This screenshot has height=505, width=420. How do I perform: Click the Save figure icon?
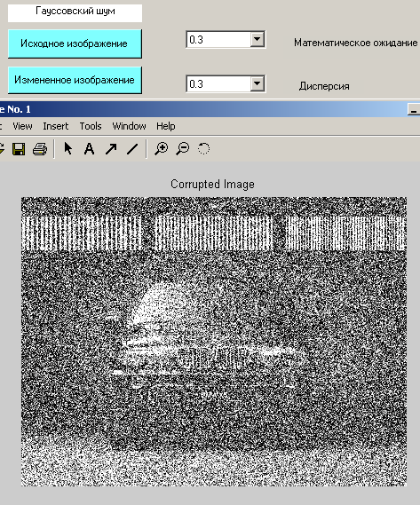point(19,149)
